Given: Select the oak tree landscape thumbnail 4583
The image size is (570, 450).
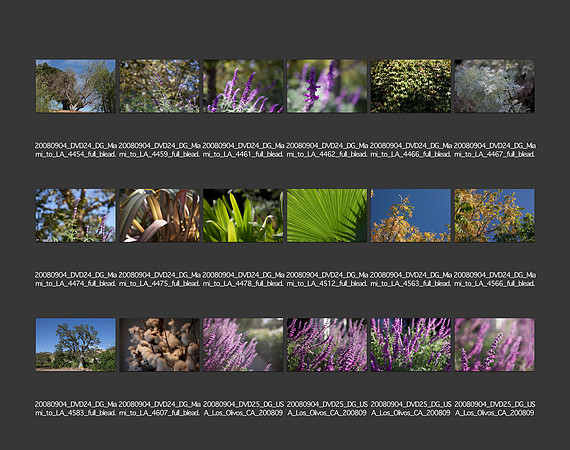Looking at the screenshot, I should 76,345.
